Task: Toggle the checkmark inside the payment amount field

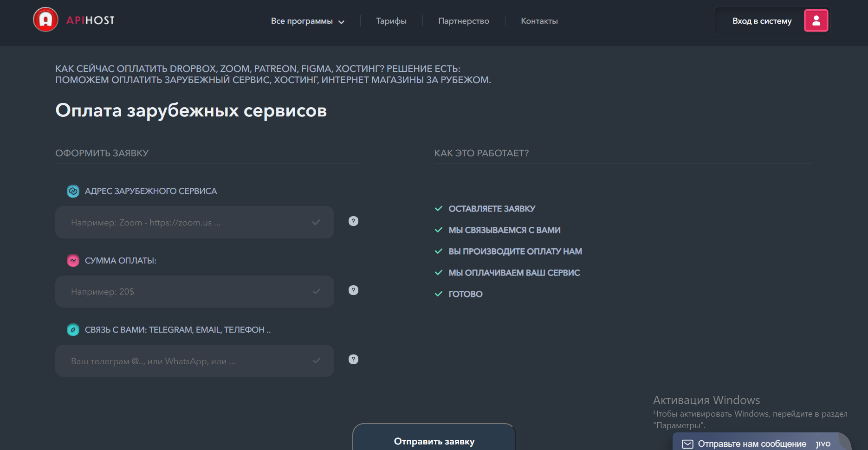Action: tap(317, 291)
